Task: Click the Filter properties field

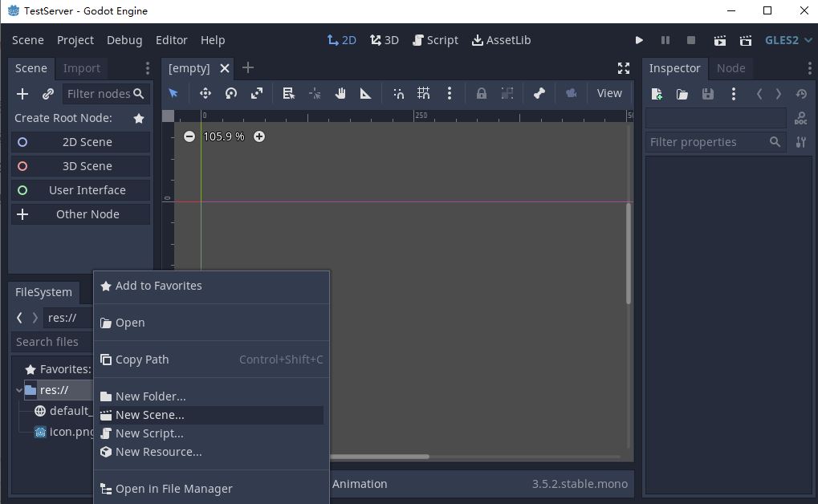Action: [x=715, y=142]
